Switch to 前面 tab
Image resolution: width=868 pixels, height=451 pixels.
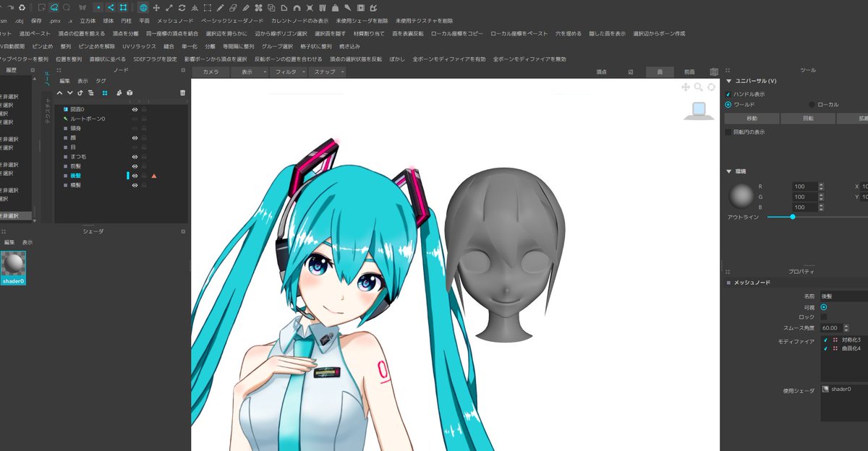(x=689, y=72)
